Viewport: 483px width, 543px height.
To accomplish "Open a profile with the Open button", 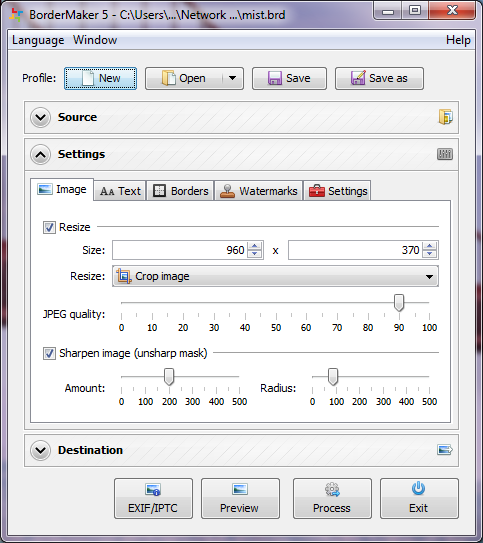I will tap(184, 79).
